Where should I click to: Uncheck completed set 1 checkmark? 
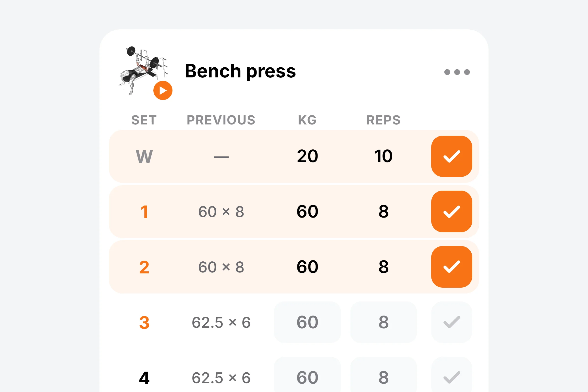(452, 211)
